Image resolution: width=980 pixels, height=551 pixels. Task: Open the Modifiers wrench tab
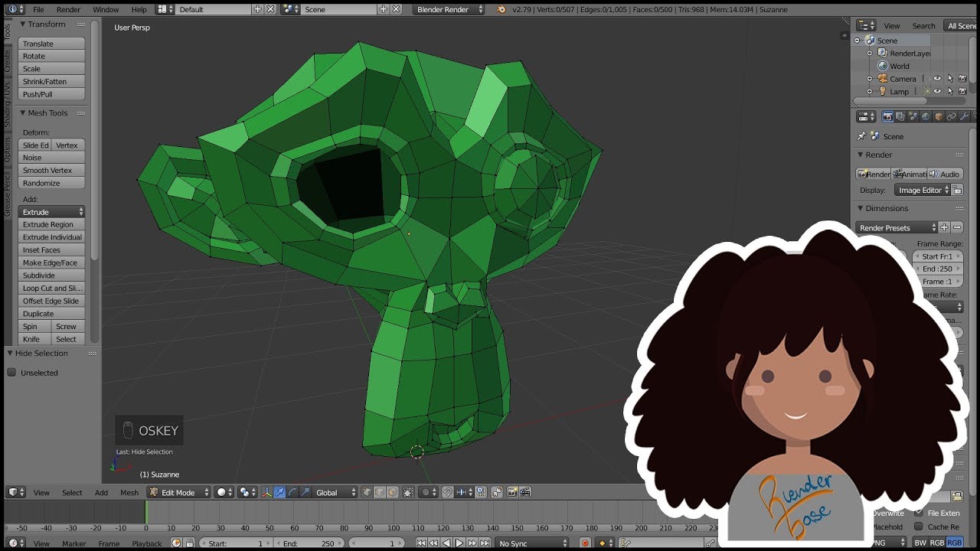pos(965,116)
